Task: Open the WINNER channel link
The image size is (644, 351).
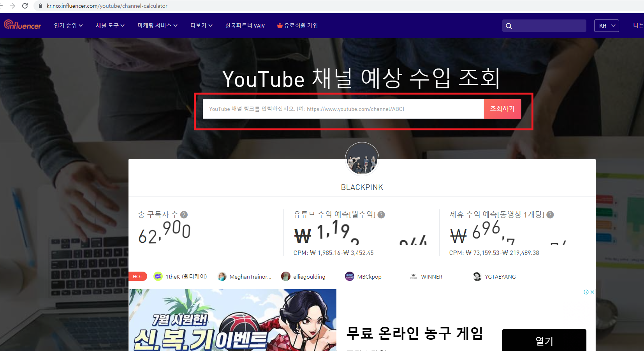Action: [431, 277]
